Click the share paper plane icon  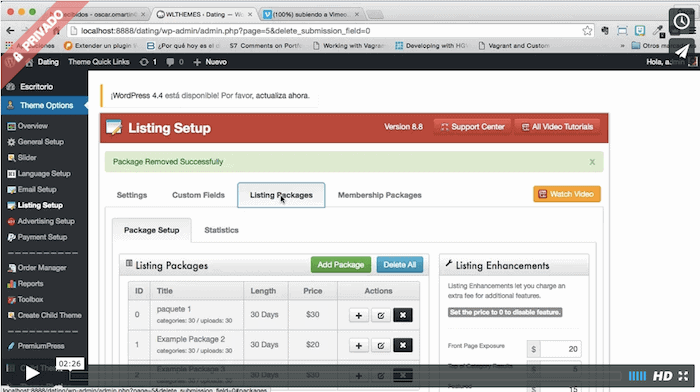tap(681, 50)
